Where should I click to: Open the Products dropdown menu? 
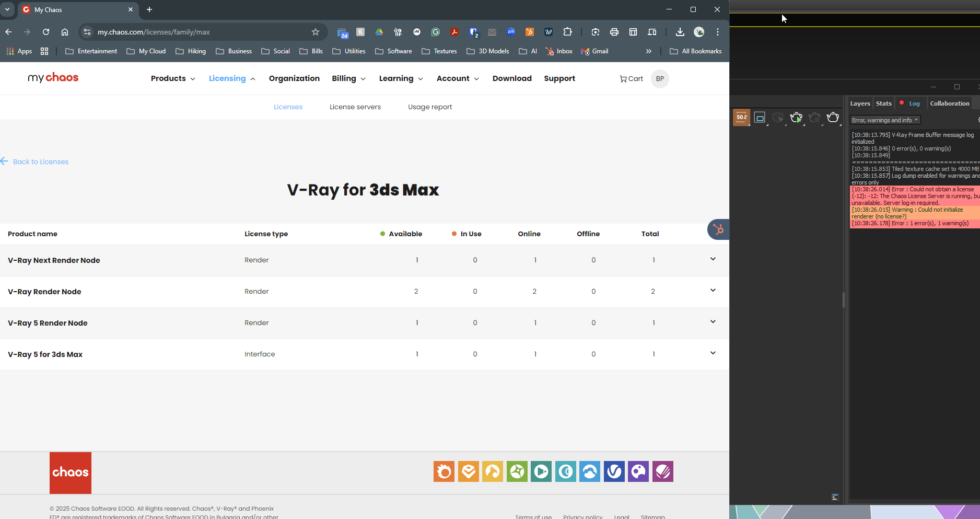173,78
